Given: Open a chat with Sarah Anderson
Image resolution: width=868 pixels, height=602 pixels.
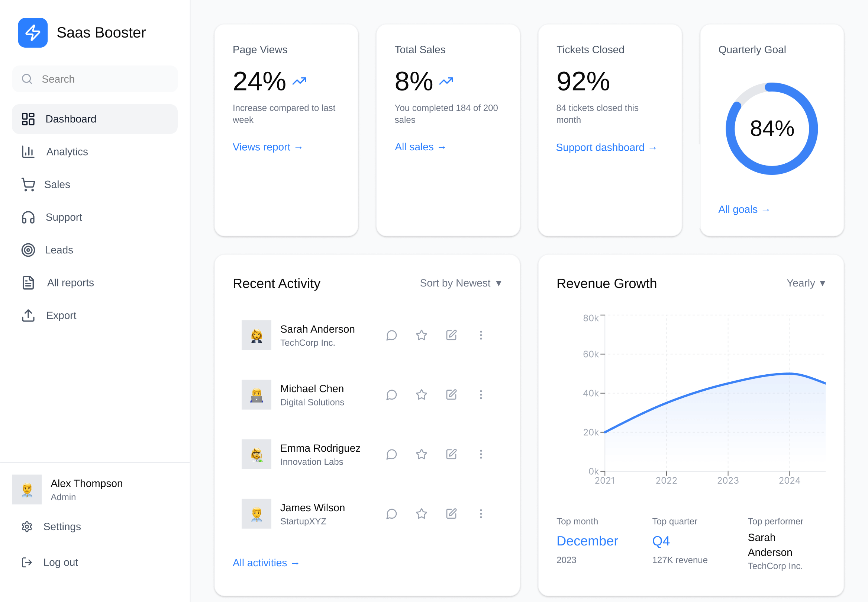Looking at the screenshot, I should coord(391,335).
